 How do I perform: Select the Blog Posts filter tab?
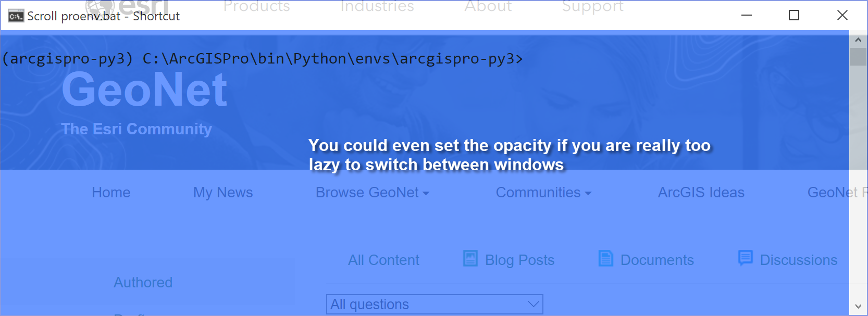(519, 260)
